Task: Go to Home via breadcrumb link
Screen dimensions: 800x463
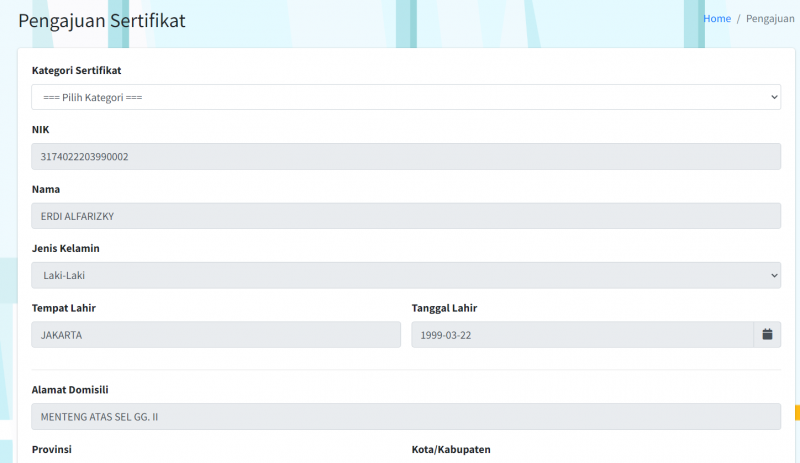Action: [x=717, y=19]
